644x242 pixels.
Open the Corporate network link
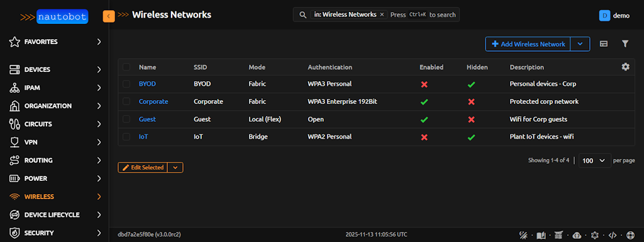153,101
